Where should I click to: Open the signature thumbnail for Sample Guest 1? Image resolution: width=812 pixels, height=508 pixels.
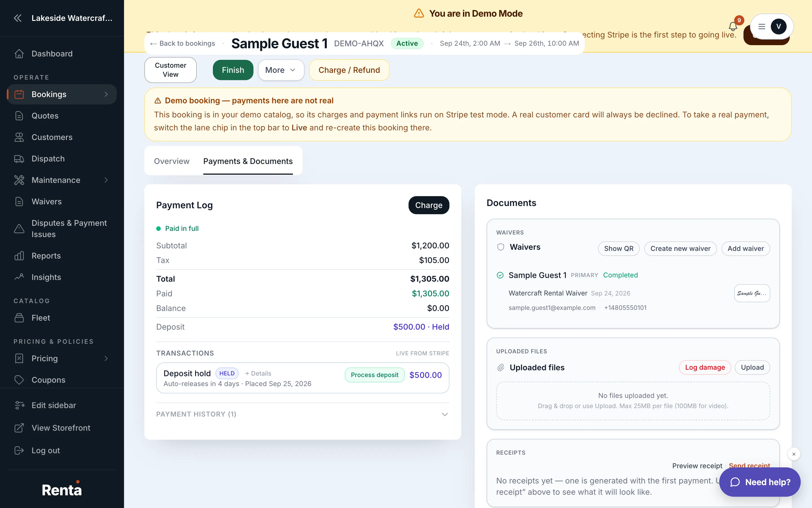click(x=752, y=293)
